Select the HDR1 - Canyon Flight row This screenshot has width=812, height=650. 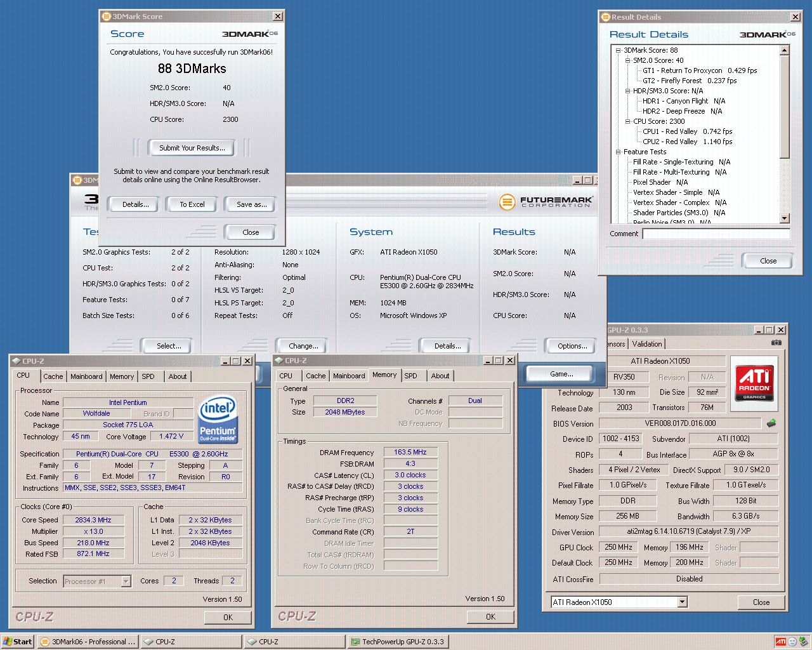click(x=684, y=101)
